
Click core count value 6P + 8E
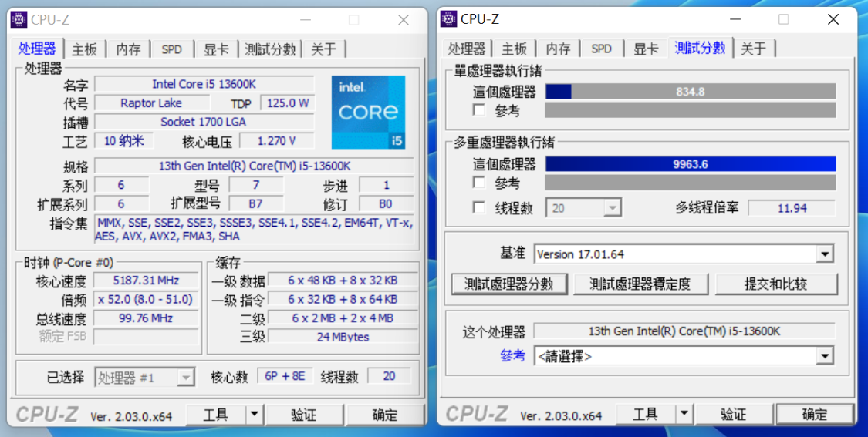coord(285,376)
